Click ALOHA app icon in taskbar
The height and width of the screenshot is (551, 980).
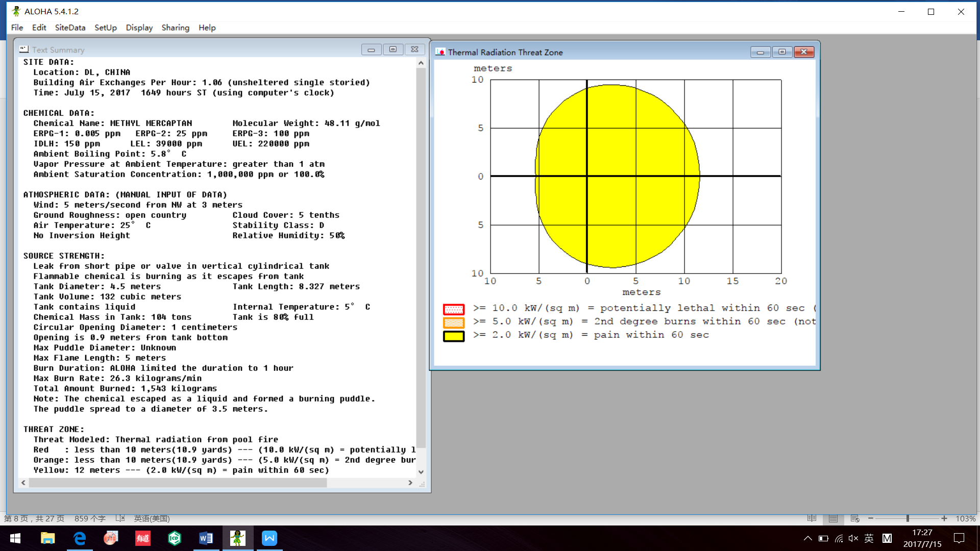tap(237, 538)
